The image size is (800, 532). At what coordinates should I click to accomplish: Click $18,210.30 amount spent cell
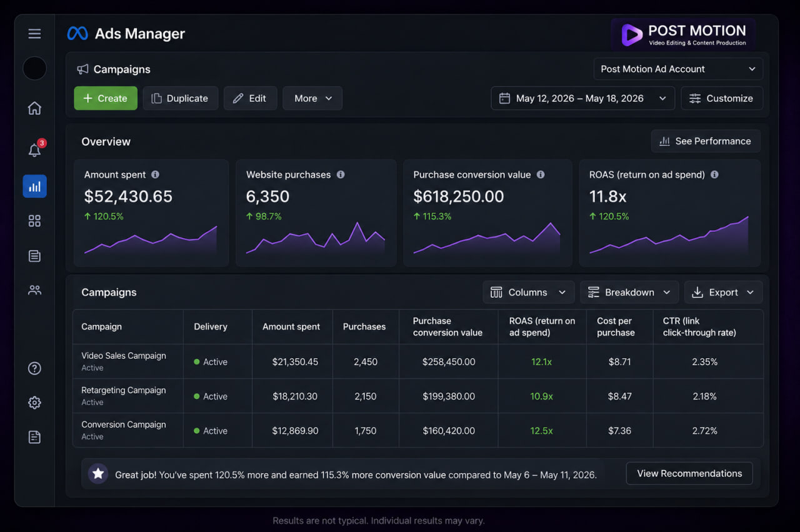pyautogui.click(x=295, y=396)
